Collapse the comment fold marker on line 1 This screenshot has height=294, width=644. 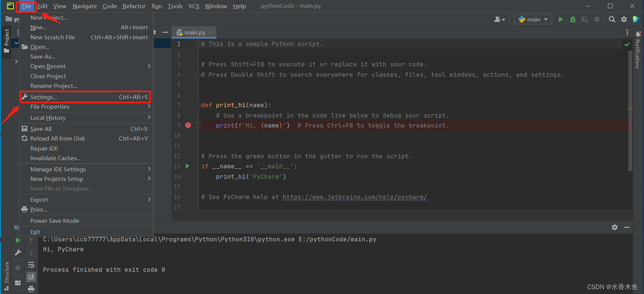[x=198, y=44]
